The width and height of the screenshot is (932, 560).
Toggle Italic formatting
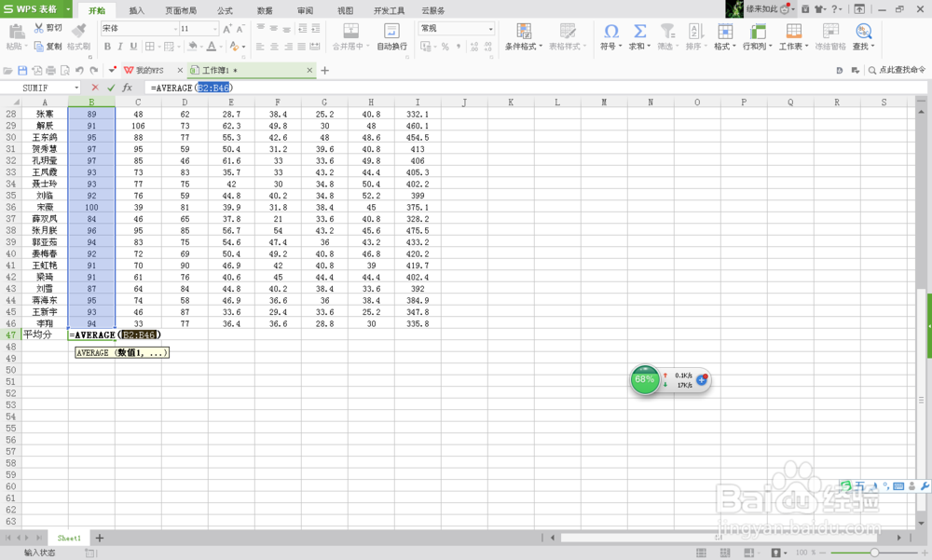[x=120, y=47]
